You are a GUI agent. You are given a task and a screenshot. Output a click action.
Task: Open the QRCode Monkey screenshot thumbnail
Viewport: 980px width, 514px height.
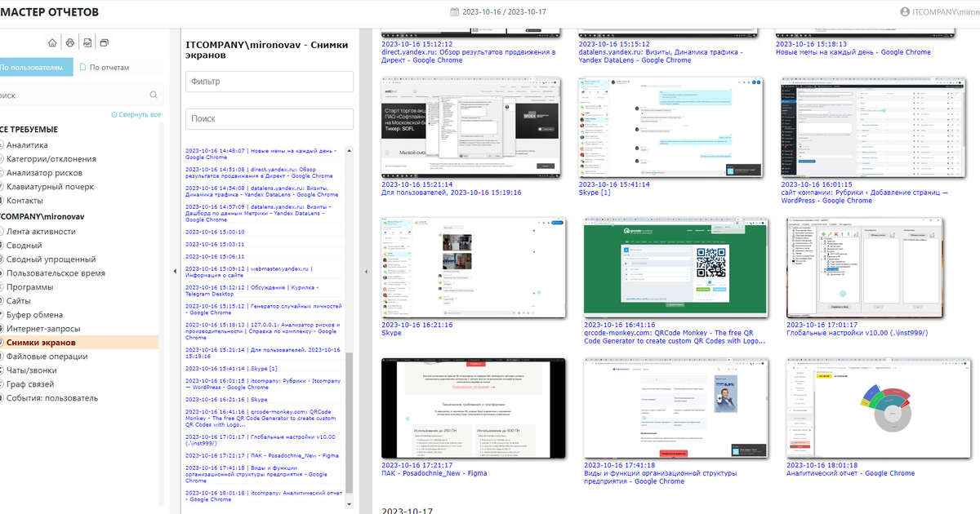[676, 268]
